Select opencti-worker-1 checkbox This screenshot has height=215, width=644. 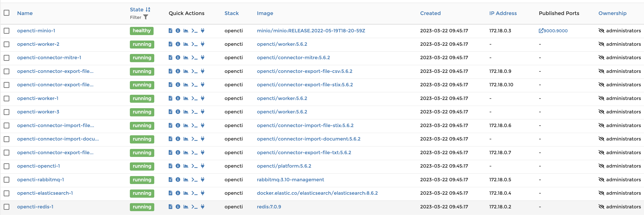pos(6,99)
